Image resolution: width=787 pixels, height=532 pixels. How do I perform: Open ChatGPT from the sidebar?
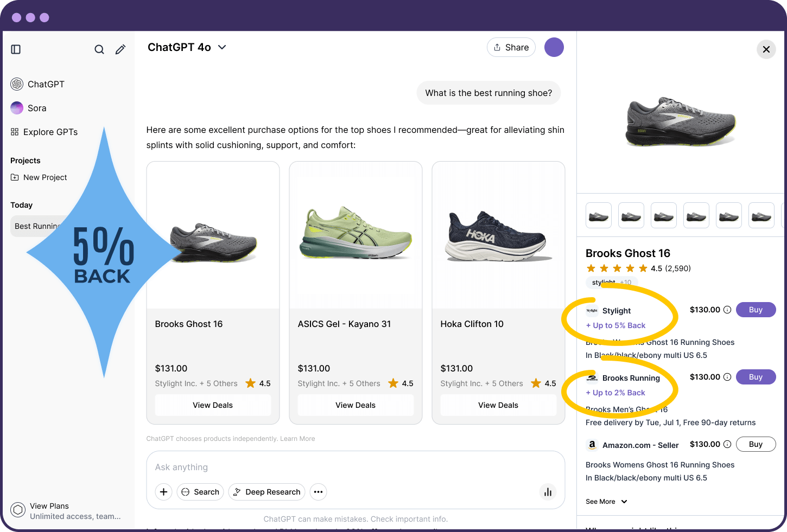(37, 84)
